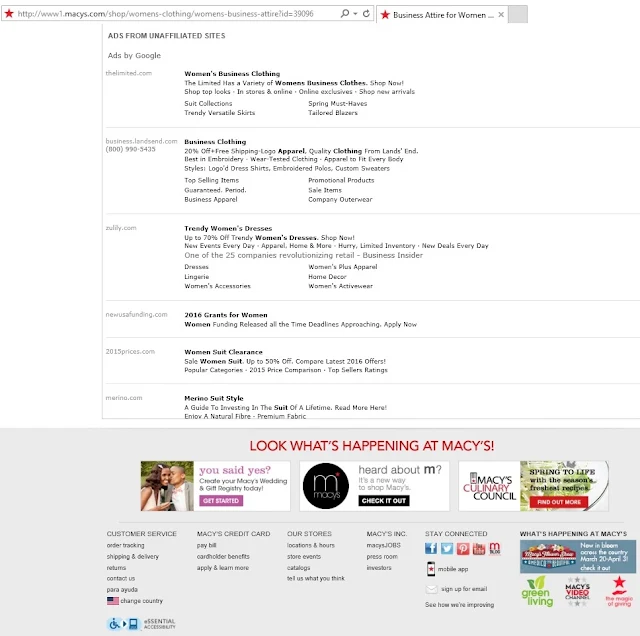The height and width of the screenshot is (636, 640).
Task: Open shipping & delivery link
Action: click(133, 556)
